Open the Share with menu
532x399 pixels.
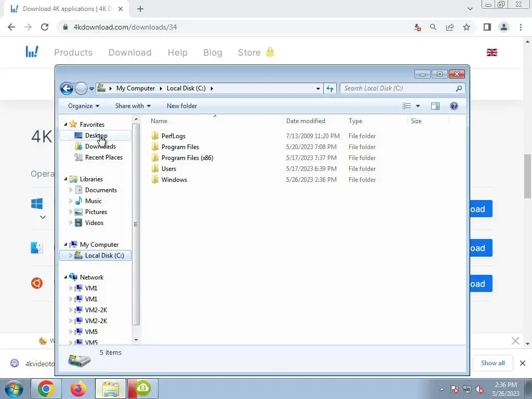133,106
